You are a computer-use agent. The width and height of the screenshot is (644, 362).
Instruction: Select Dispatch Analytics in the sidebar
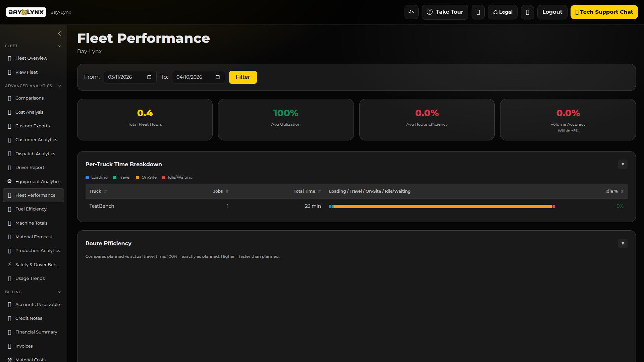[x=35, y=154]
